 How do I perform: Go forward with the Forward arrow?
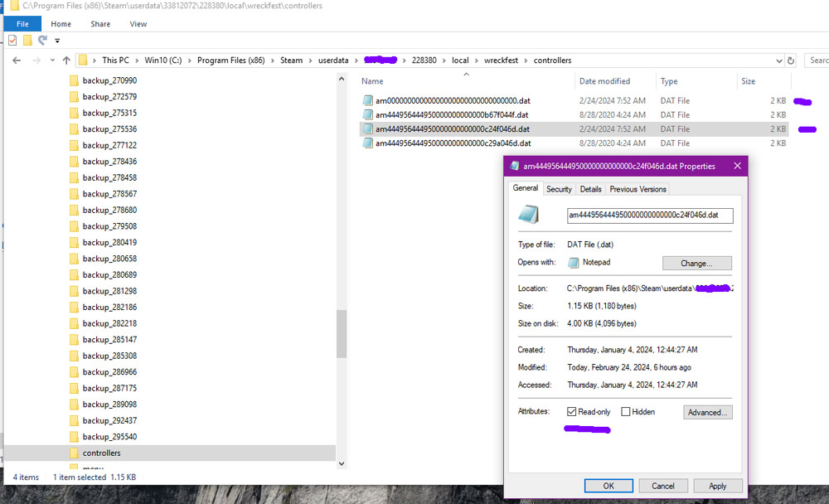point(36,61)
